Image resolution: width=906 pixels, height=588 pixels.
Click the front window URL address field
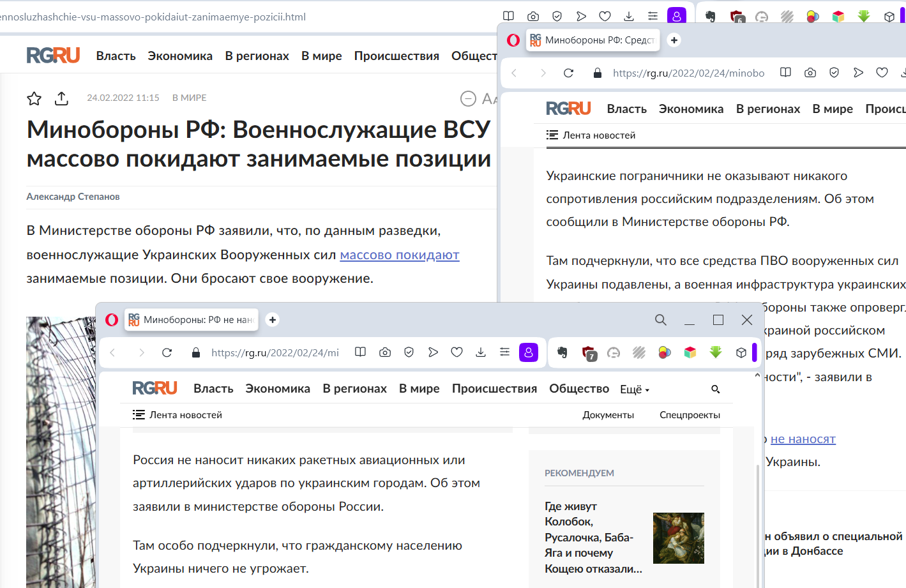[x=275, y=352]
